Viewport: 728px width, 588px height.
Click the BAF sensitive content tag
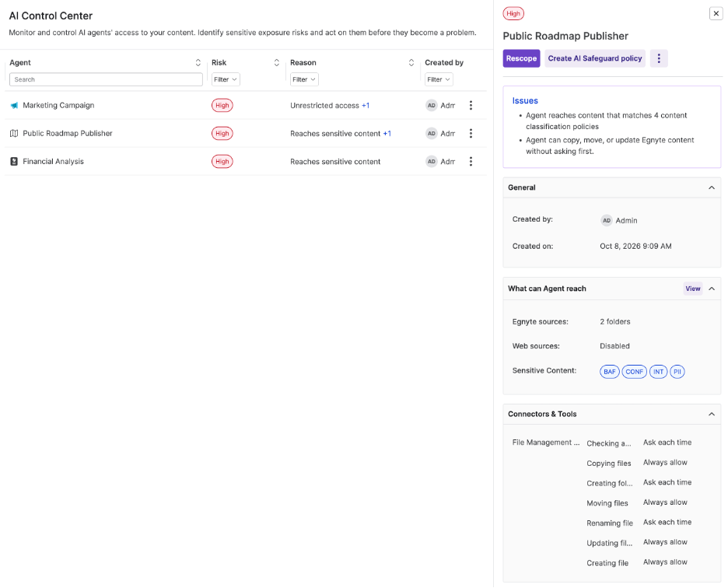tap(610, 372)
